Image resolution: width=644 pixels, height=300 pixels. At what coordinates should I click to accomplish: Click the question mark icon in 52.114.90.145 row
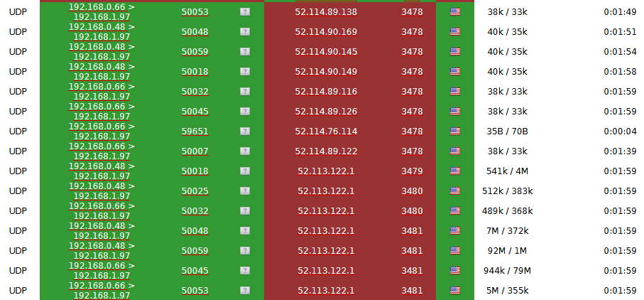point(245,51)
